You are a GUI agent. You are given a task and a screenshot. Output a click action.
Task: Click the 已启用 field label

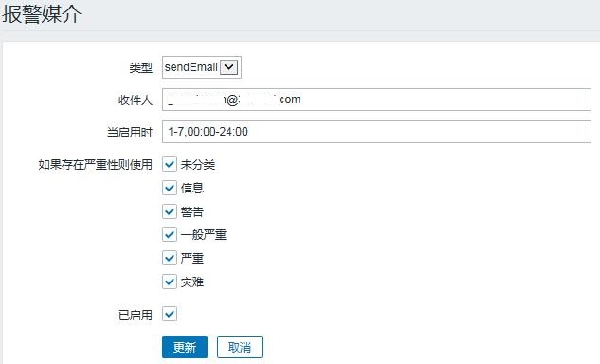136,315
